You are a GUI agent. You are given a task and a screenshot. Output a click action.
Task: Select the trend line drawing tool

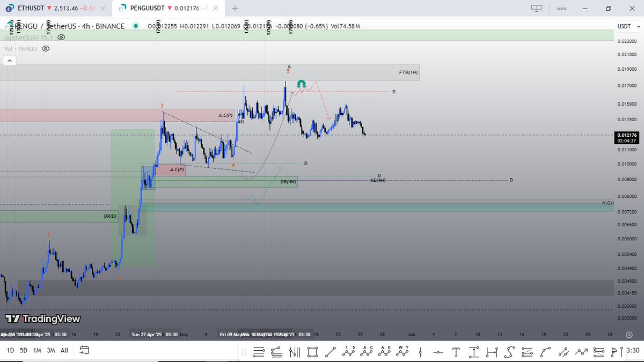(x=330, y=352)
